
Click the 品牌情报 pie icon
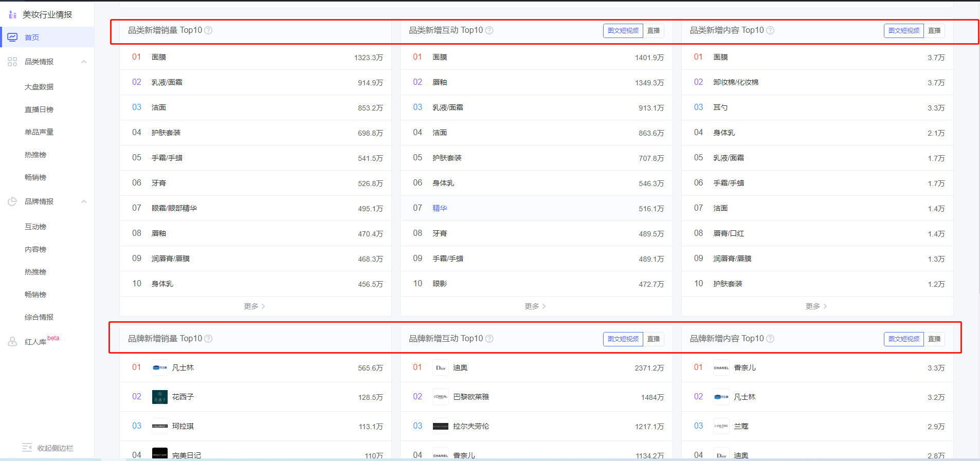12,201
